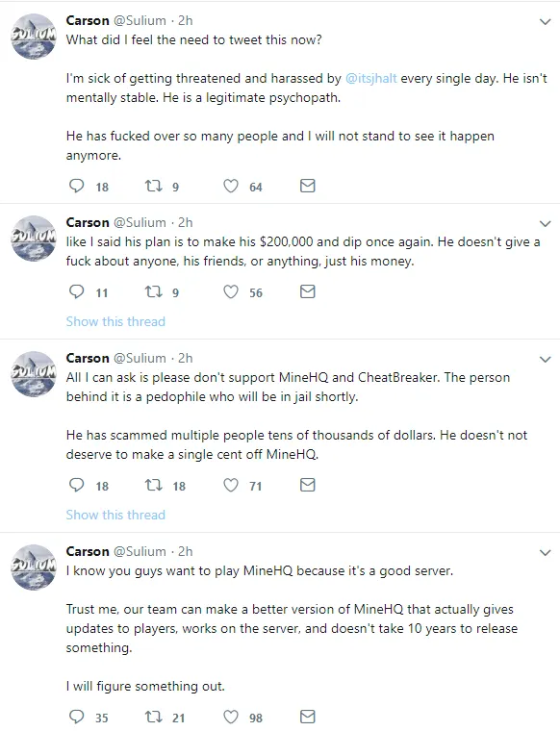The width and height of the screenshot is (560, 731).
Task: Like the $200,000 tweet with 56 likes
Action: point(230,291)
